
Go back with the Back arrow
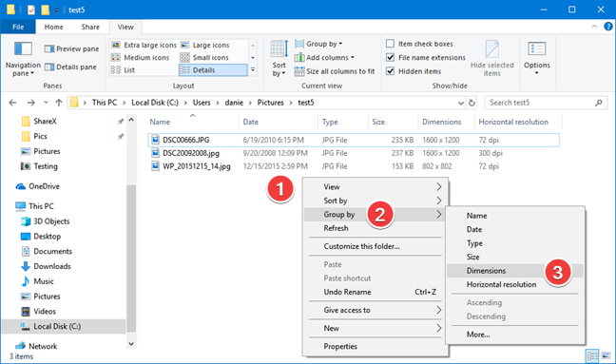pyautogui.click(x=12, y=103)
